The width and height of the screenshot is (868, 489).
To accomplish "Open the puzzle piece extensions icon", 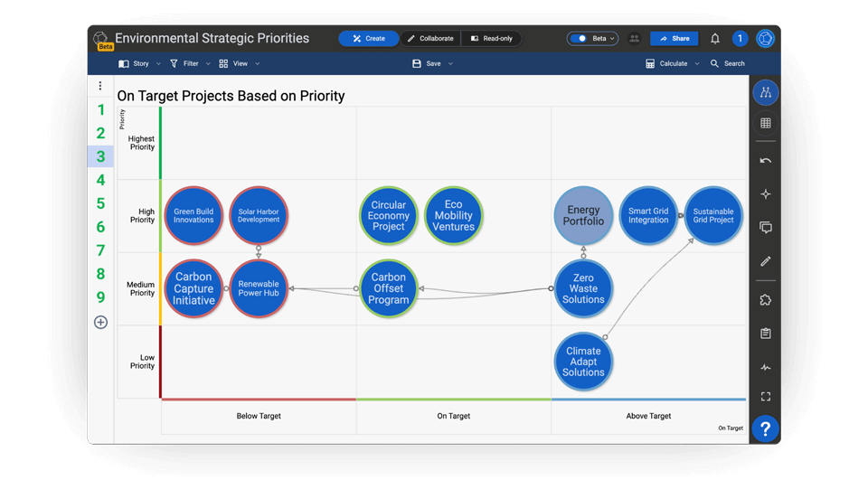I will click(x=765, y=300).
